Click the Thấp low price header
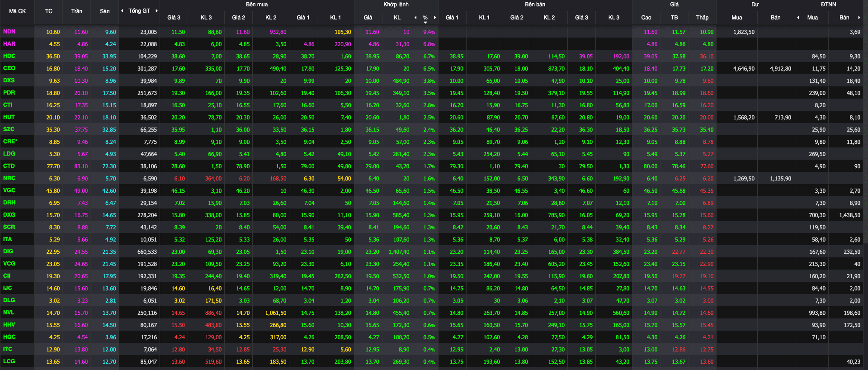Viewport: 868px width, 370px height. point(702,18)
